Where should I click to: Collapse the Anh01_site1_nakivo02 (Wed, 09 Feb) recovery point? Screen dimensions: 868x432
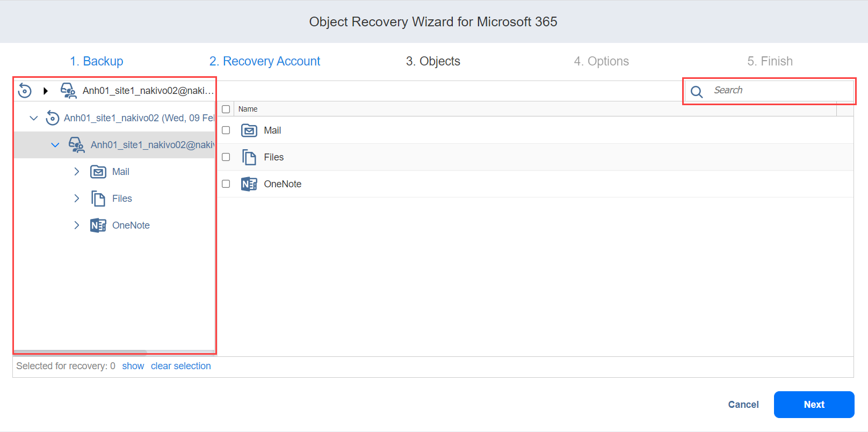coord(34,118)
